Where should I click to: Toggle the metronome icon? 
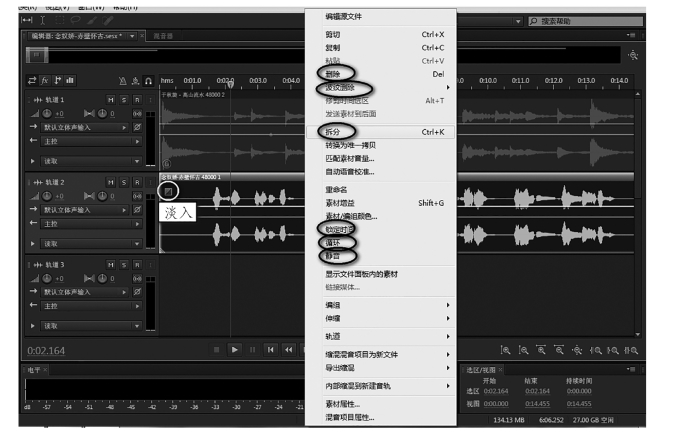pos(123,81)
